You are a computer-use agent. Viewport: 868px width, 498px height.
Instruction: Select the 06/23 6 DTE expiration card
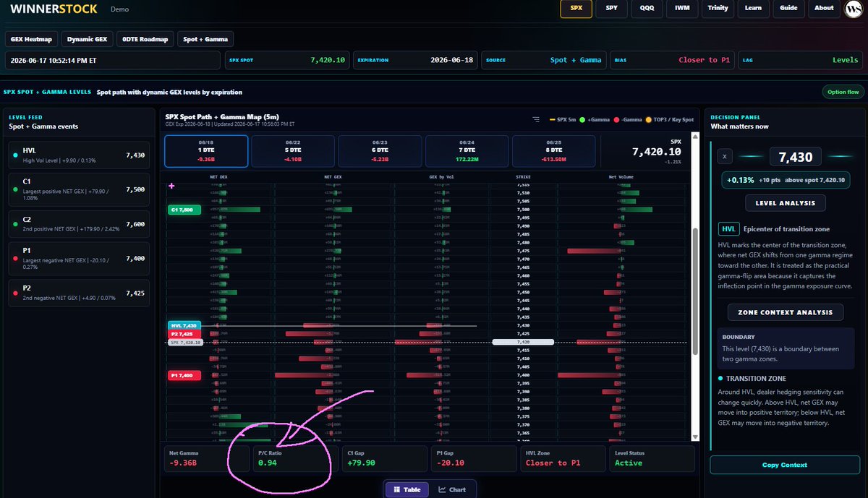click(380, 150)
